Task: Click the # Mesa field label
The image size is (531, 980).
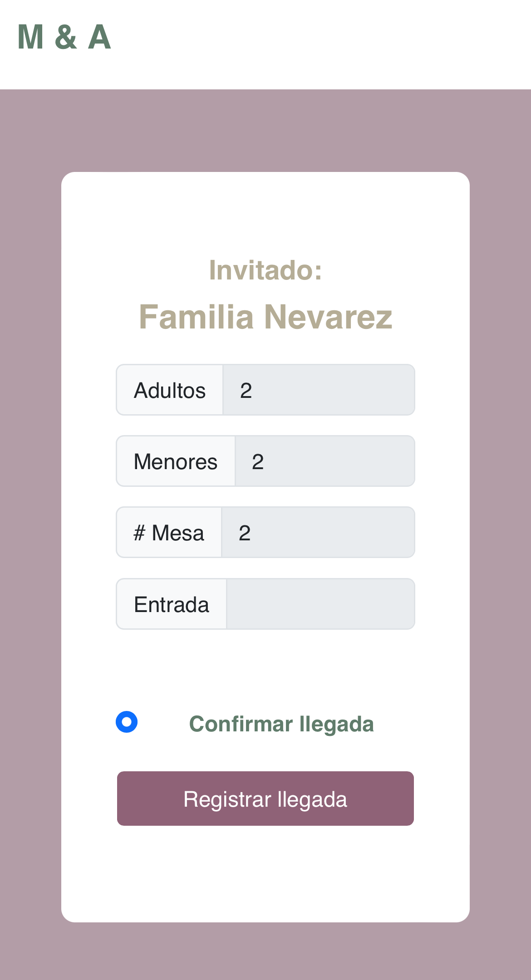Action: pos(169,533)
